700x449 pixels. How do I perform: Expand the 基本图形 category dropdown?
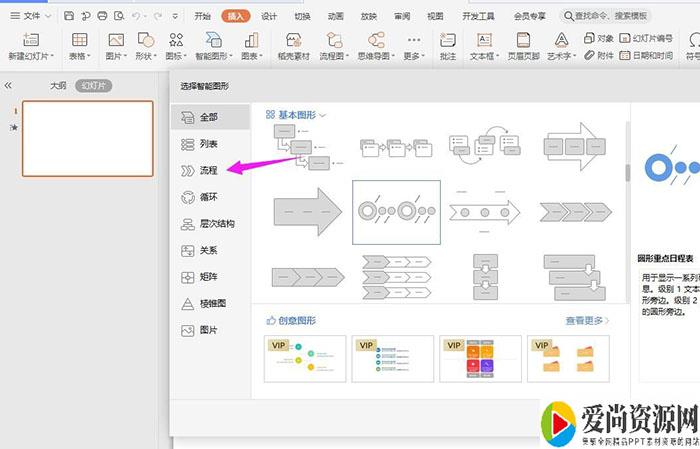322,115
